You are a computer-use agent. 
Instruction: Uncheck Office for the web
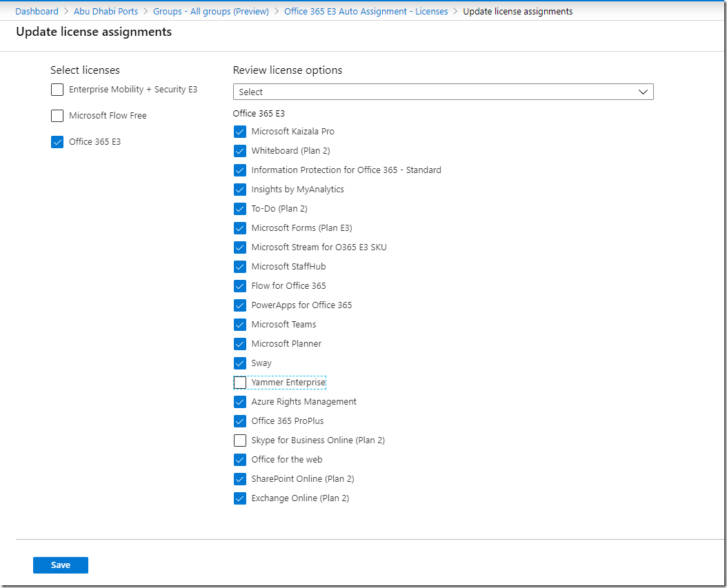[x=240, y=460]
